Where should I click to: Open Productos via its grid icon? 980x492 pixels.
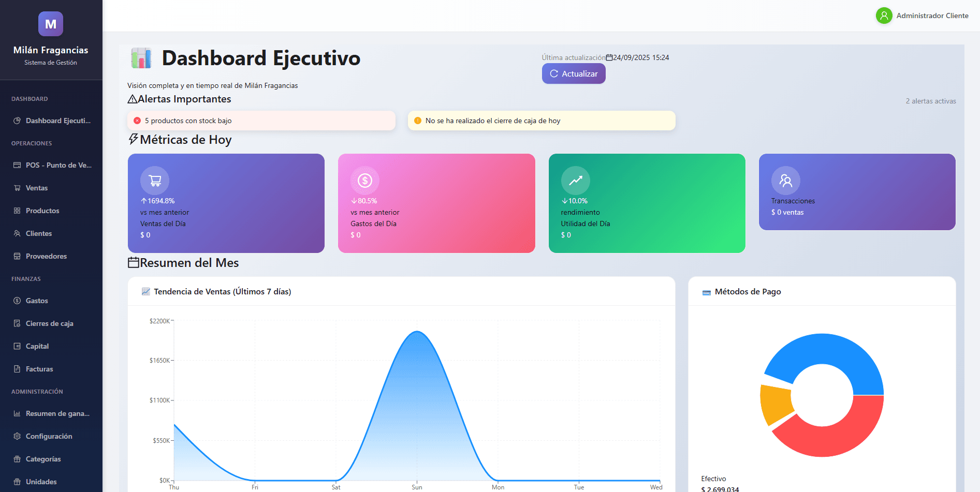(x=17, y=211)
